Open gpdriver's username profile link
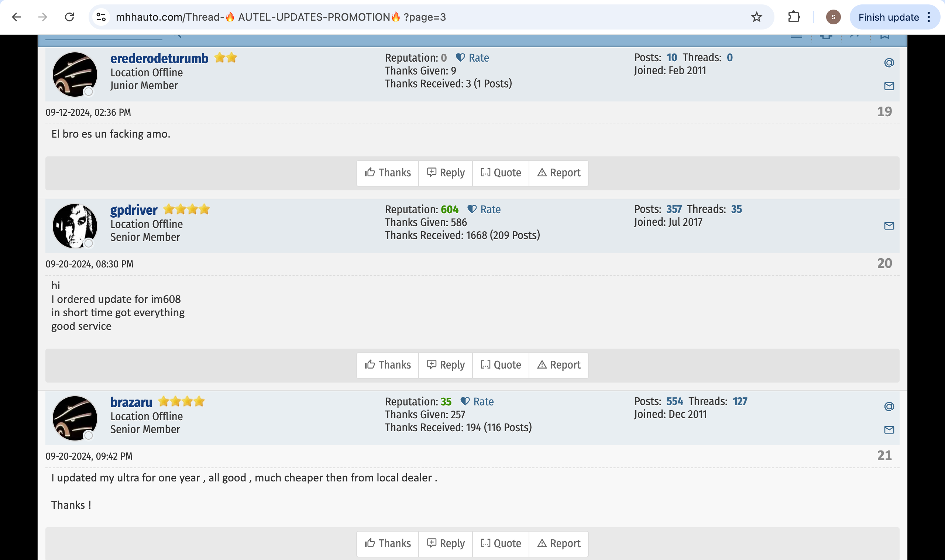The width and height of the screenshot is (945, 560). click(x=134, y=210)
